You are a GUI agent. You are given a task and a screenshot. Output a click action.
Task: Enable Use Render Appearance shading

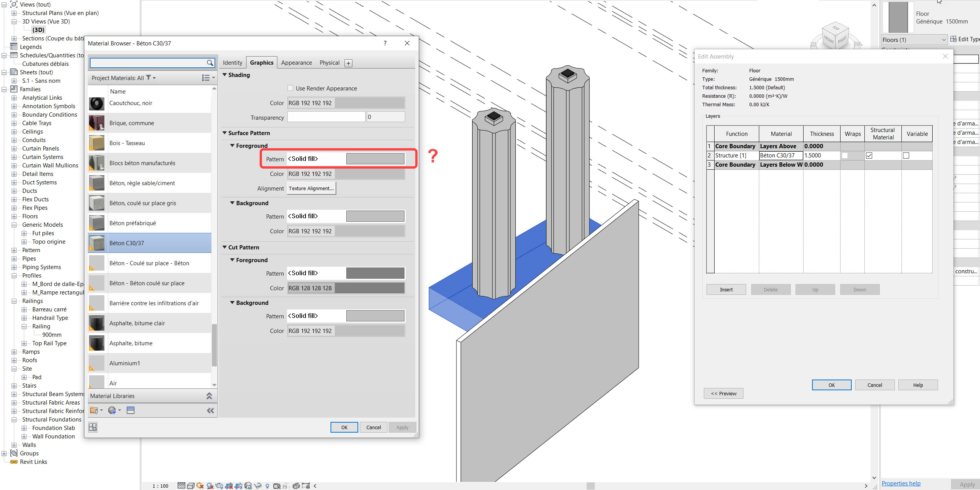(x=290, y=88)
